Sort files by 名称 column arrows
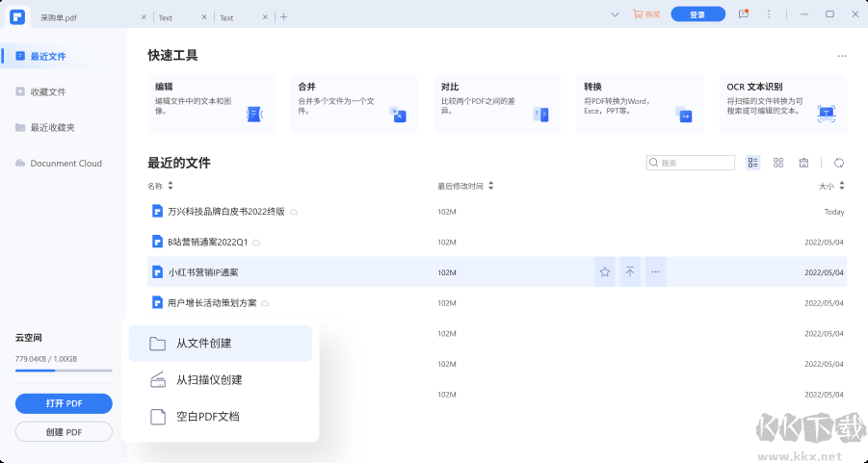This screenshot has width=868, height=463. 171,186
